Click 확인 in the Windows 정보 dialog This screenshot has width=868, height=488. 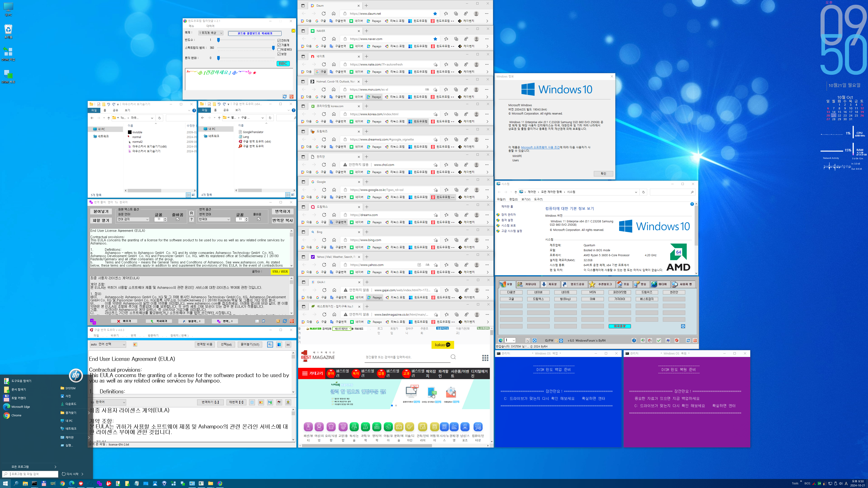(x=603, y=174)
